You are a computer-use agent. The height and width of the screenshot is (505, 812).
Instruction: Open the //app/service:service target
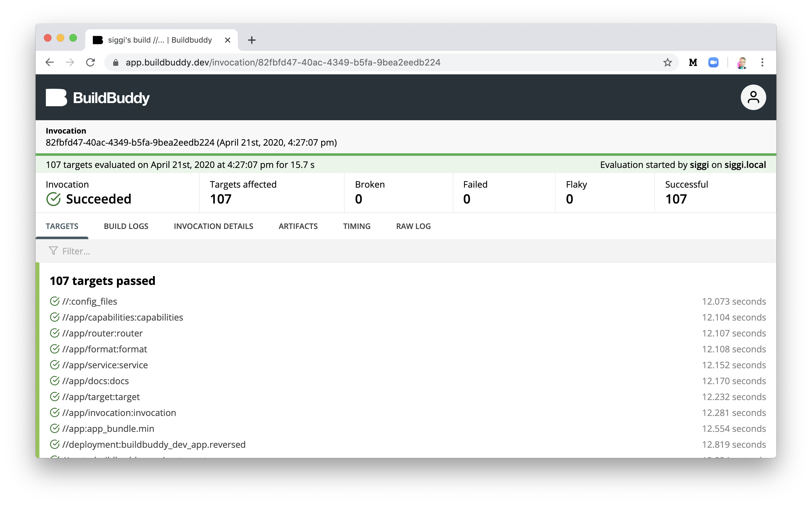pos(105,365)
